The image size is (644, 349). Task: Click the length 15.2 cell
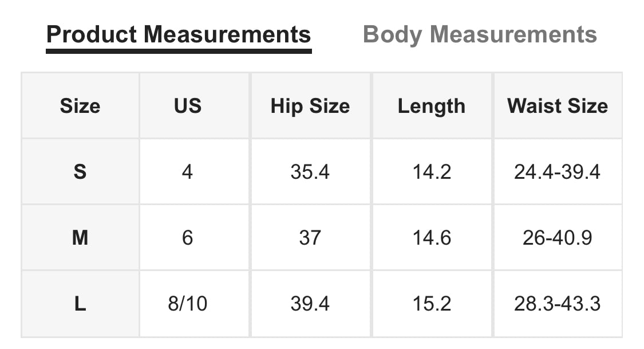[x=432, y=304]
